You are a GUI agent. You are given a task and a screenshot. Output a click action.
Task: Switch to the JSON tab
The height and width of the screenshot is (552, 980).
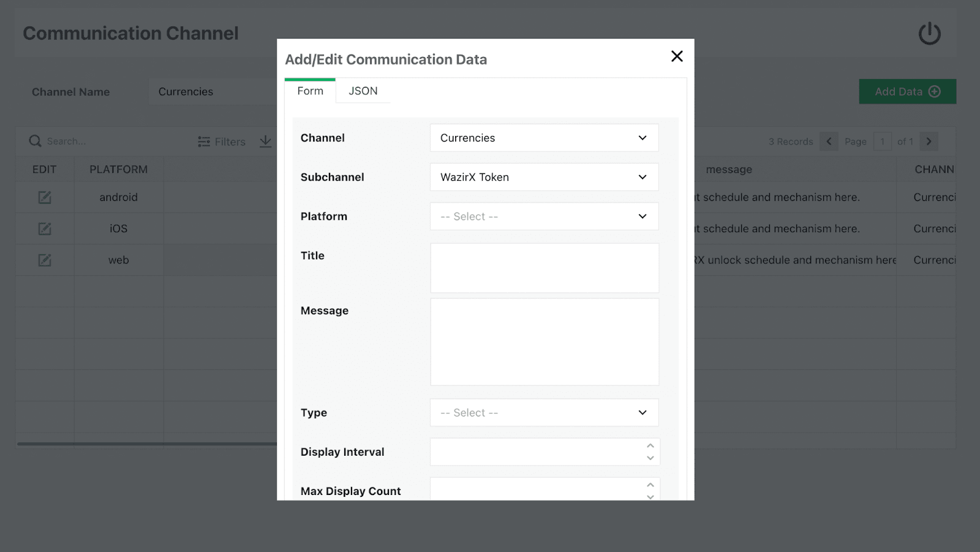coord(363,91)
